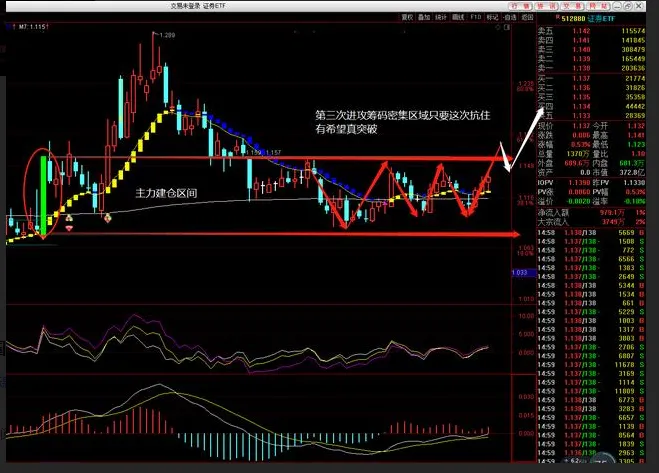Image resolution: width=659 pixels, height=473 pixels.
Task: Click the 最高 high price 1.141
Action: pos(636,135)
